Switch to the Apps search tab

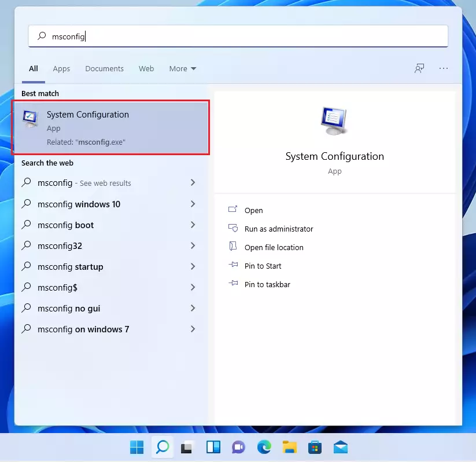(x=61, y=69)
